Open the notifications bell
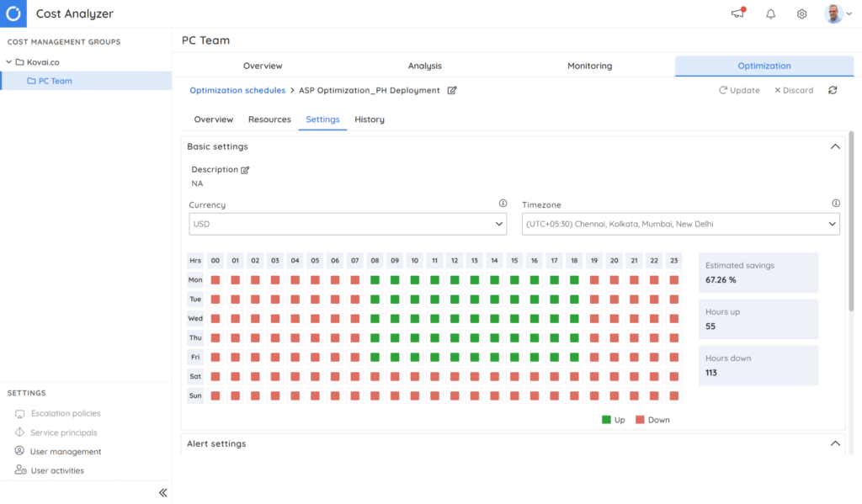Image resolution: width=862 pixels, height=504 pixels. [x=769, y=13]
